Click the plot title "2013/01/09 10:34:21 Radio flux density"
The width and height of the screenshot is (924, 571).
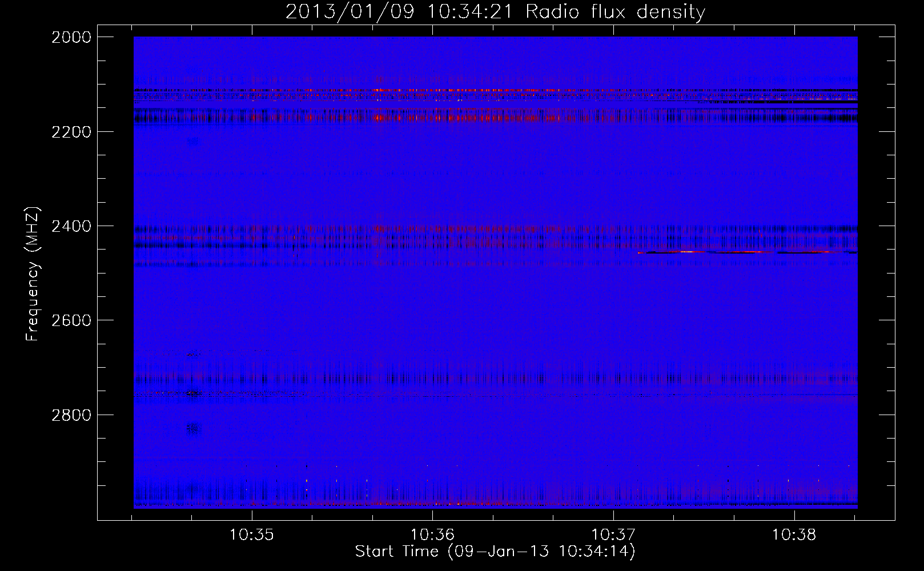(x=495, y=12)
